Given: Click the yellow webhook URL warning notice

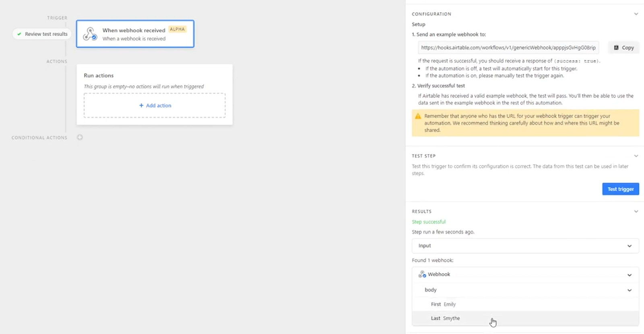Looking at the screenshot, I should (x=525, y=123).
